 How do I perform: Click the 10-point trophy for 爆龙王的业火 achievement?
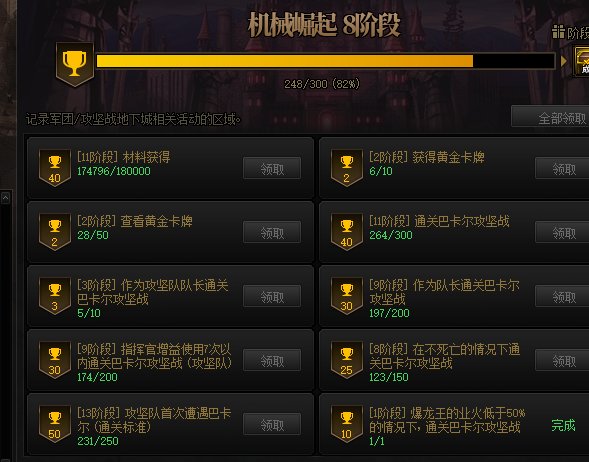(346, 424)
